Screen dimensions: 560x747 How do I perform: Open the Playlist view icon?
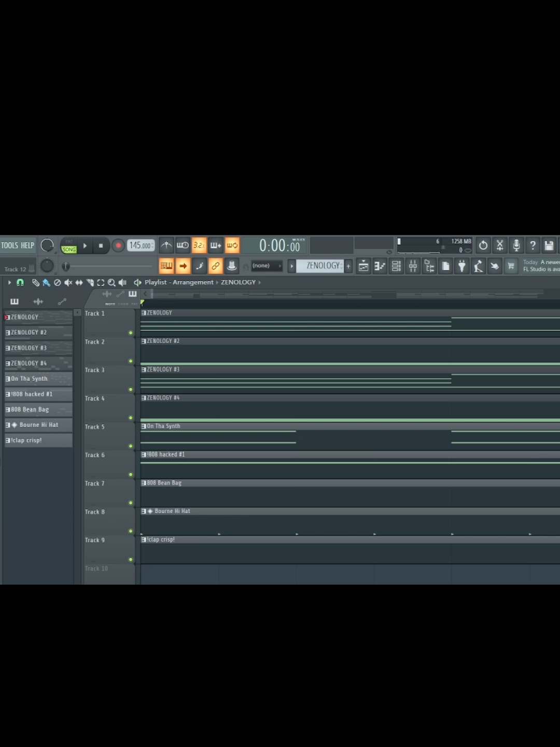tap(363, 266)
